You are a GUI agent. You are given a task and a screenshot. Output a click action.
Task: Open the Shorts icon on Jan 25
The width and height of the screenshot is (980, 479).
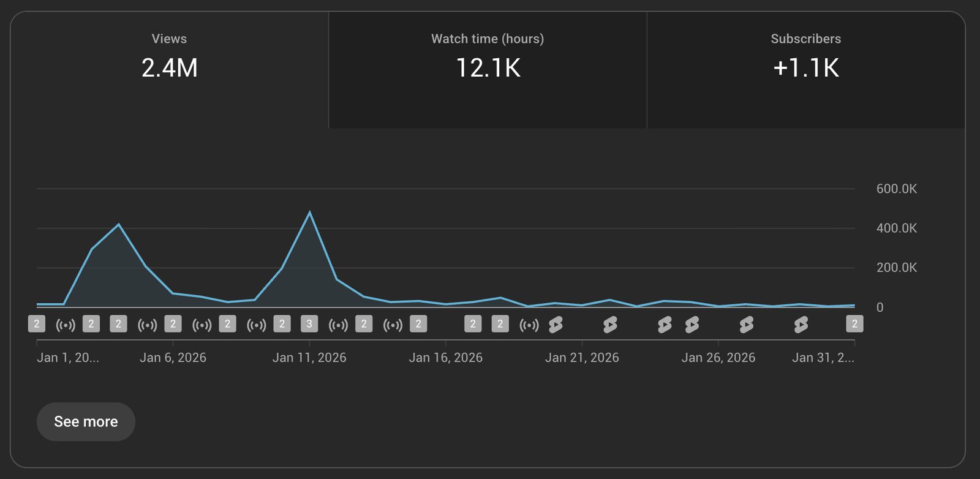click(x=692, y=325)
